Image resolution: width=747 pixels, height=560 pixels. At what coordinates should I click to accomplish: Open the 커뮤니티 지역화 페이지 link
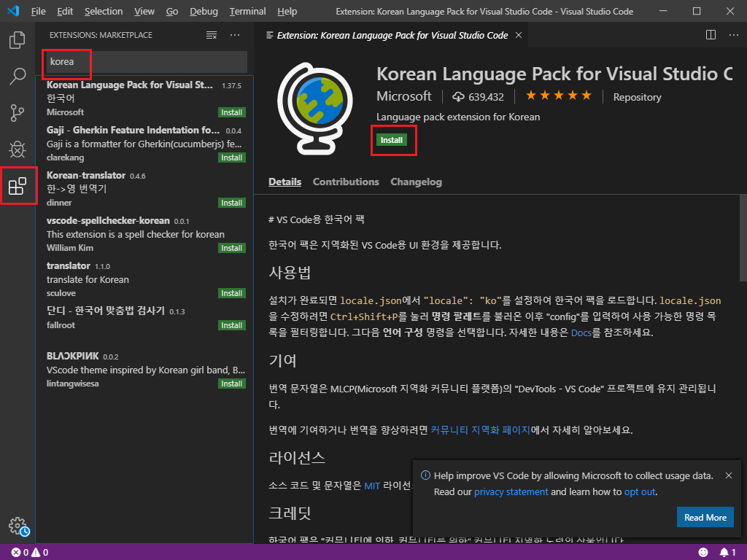point(480,430)
